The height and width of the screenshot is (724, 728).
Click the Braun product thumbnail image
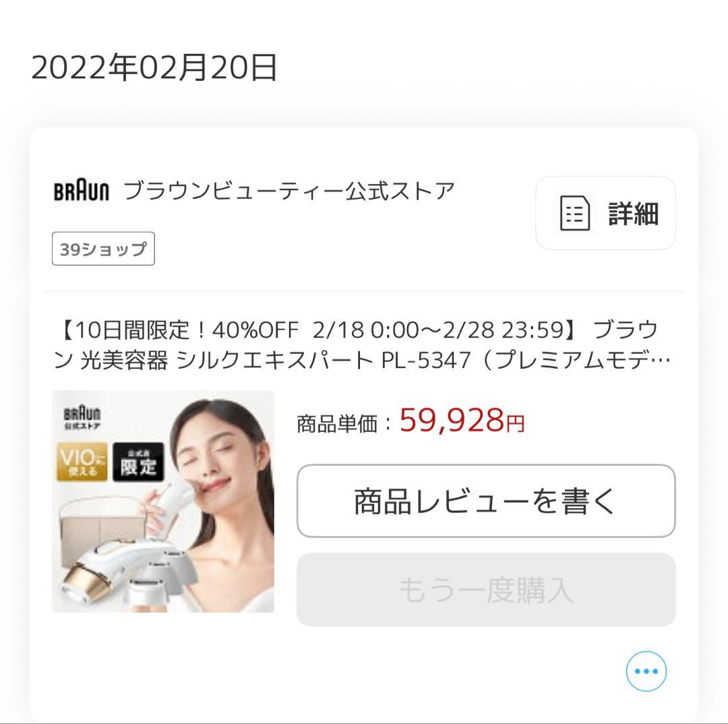pyautogui.click(x=163, y=502)
